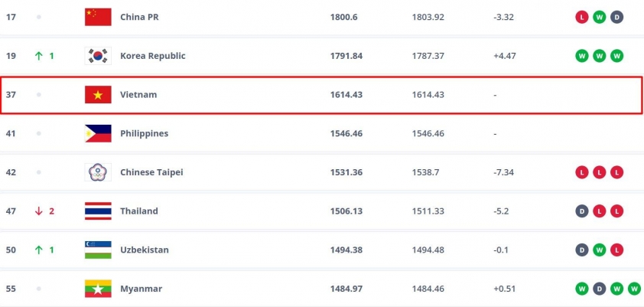The image size is (644, 307).
Task: Click Vietnam's total points 1614.43
Action: pos(346,94)
